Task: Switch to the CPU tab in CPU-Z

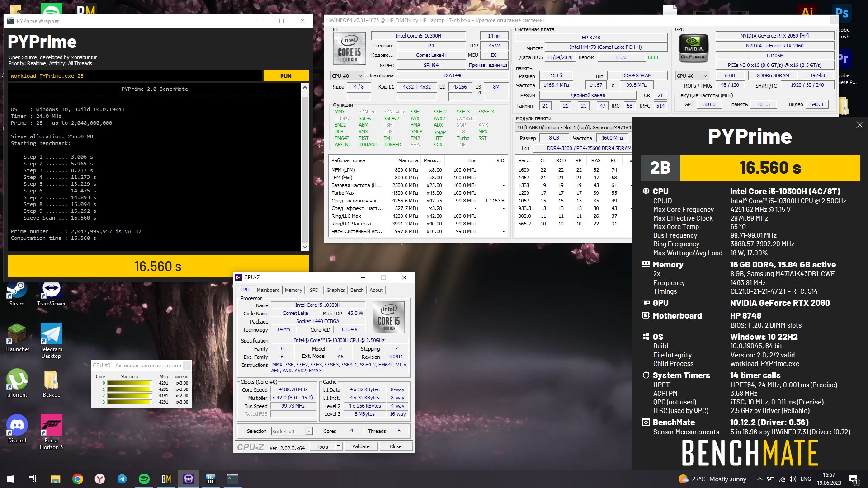Action: [x=245, y=290]
